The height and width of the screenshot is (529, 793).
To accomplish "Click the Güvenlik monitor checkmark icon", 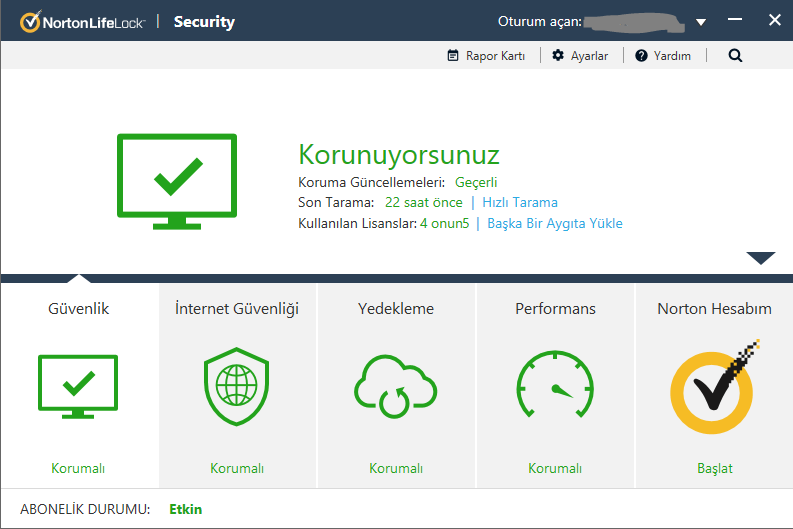I will tap(78, 386).
